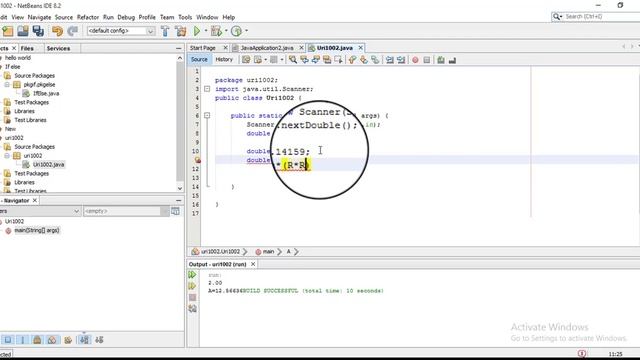Click the Redo toolbar icon
Viewport: 640px width, 360px height.
click(x=73, y=31)
